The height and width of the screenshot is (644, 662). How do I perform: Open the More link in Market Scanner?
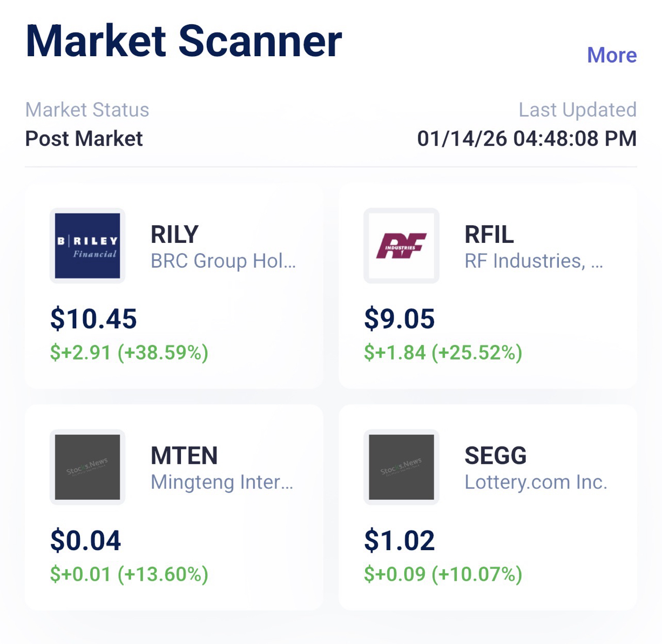(x=612, y=55)
